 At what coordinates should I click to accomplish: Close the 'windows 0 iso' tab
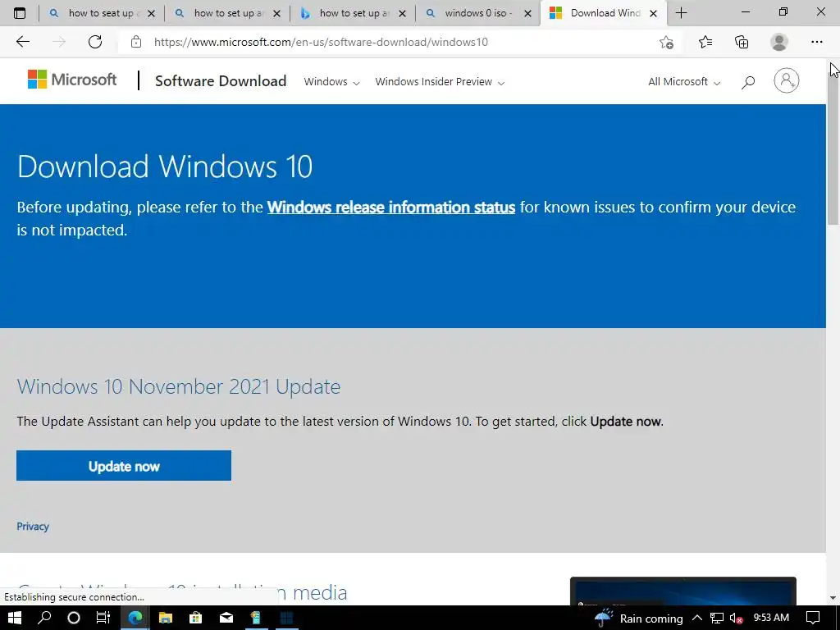527,14
